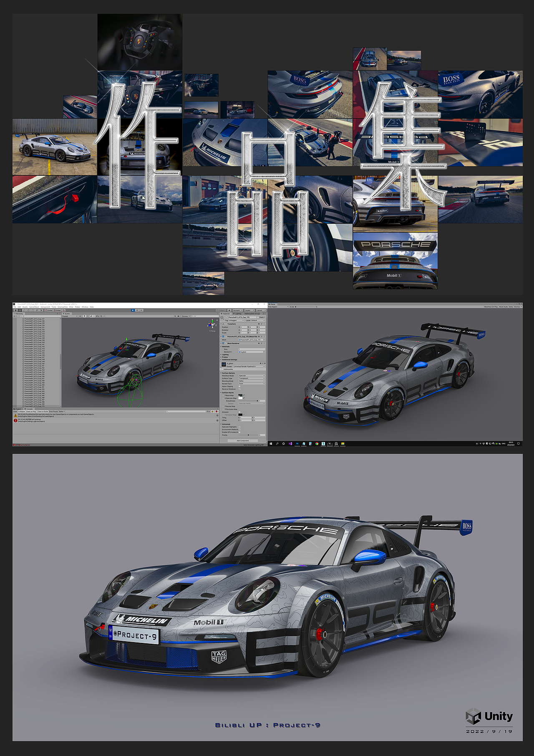Open the Shader dropdown
Image resolution: width=534 pixels, height=756 pixels.
[x=249, y=367]
